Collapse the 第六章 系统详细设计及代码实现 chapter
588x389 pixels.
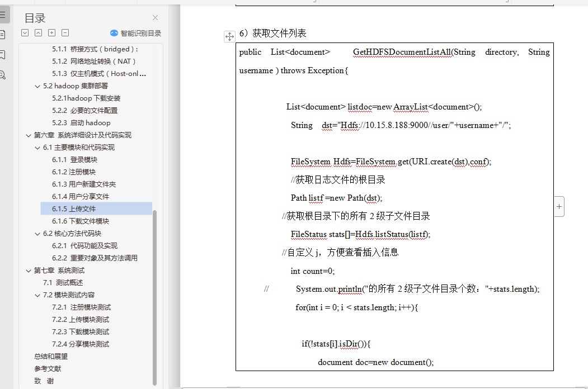coord(28,135)
